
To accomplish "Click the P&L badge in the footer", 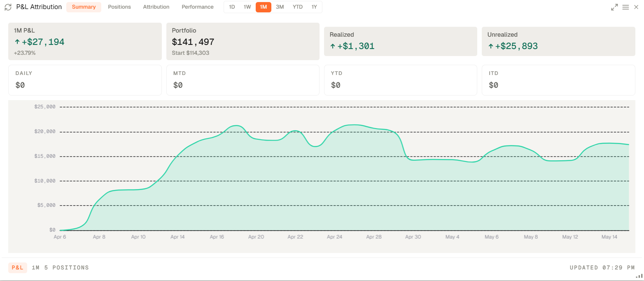I will click(18, 267).
